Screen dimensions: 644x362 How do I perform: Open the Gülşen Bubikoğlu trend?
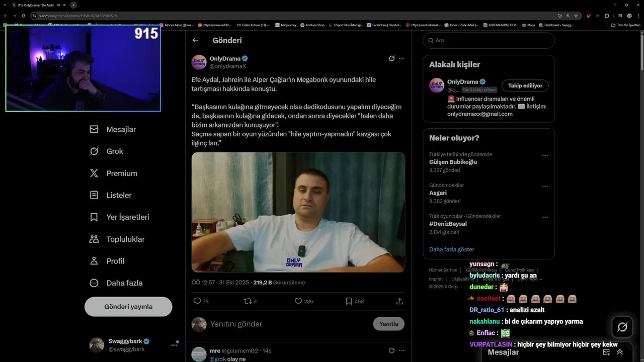click(453, 162)
